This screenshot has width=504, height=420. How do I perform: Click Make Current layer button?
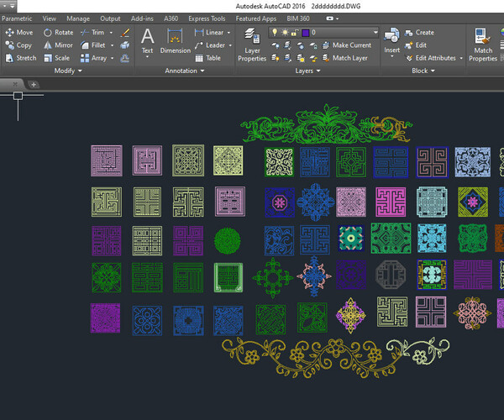346,45
